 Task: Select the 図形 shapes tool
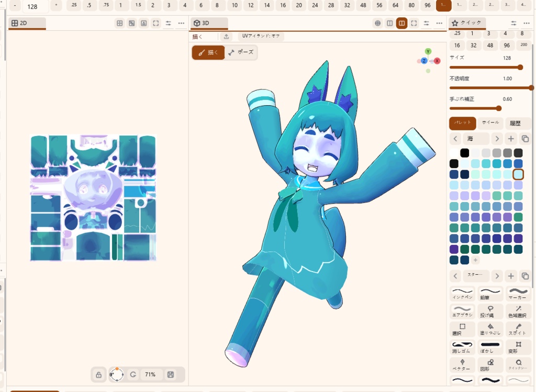(x=490, y=365)
